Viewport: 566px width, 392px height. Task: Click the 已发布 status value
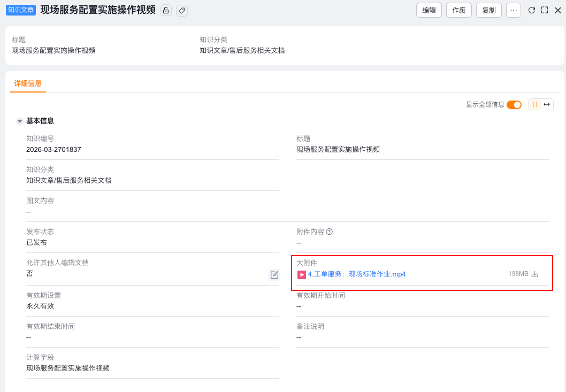[x=36, y=243]
